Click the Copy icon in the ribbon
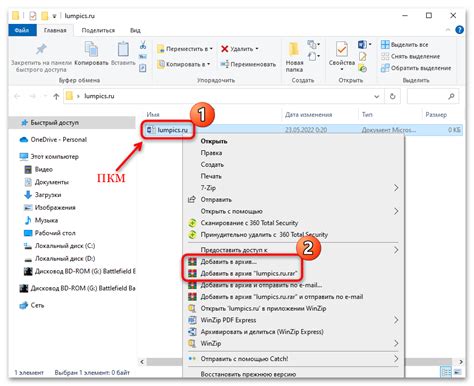 pyautogui.click(x=91, y=49)
